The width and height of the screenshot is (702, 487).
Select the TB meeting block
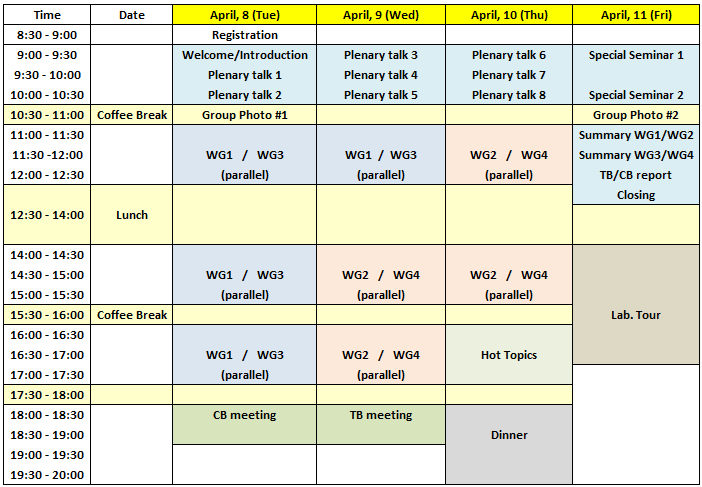[x=381, y=415]
